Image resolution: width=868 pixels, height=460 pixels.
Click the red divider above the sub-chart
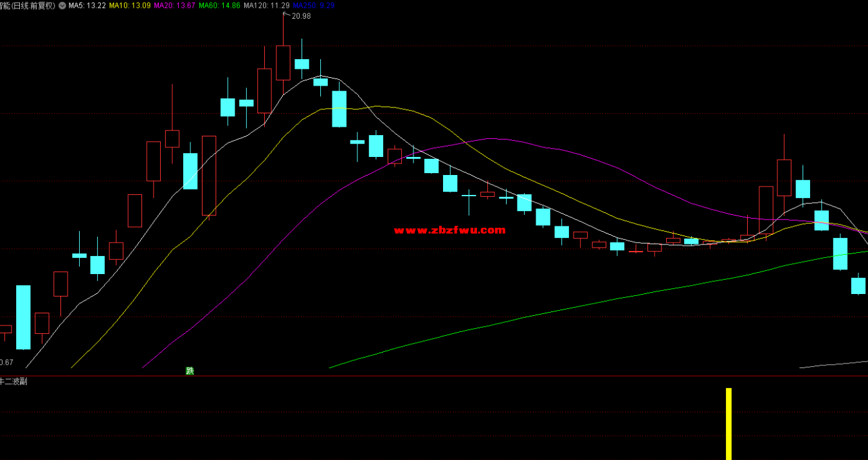pyautogui.click(x=434, y=376)
